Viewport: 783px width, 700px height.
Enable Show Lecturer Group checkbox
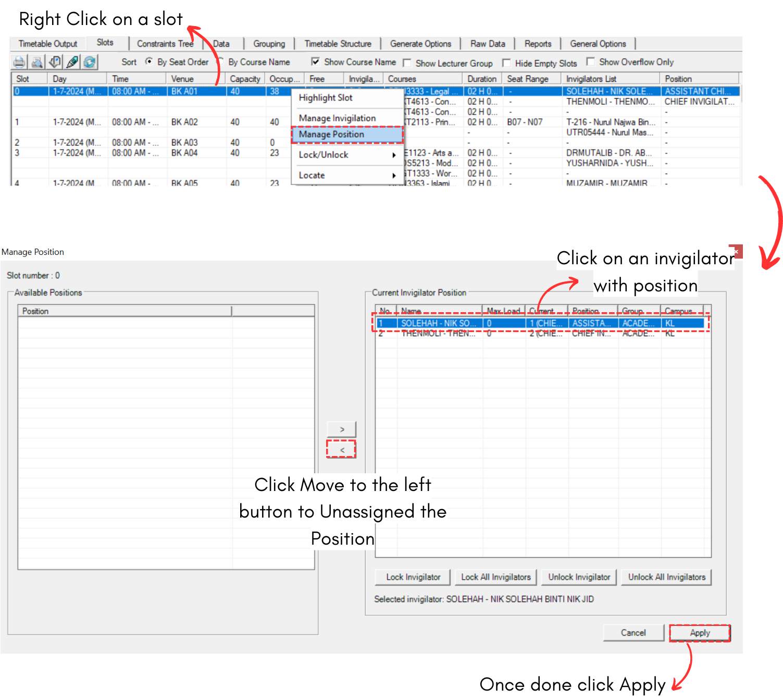point(407,63)
